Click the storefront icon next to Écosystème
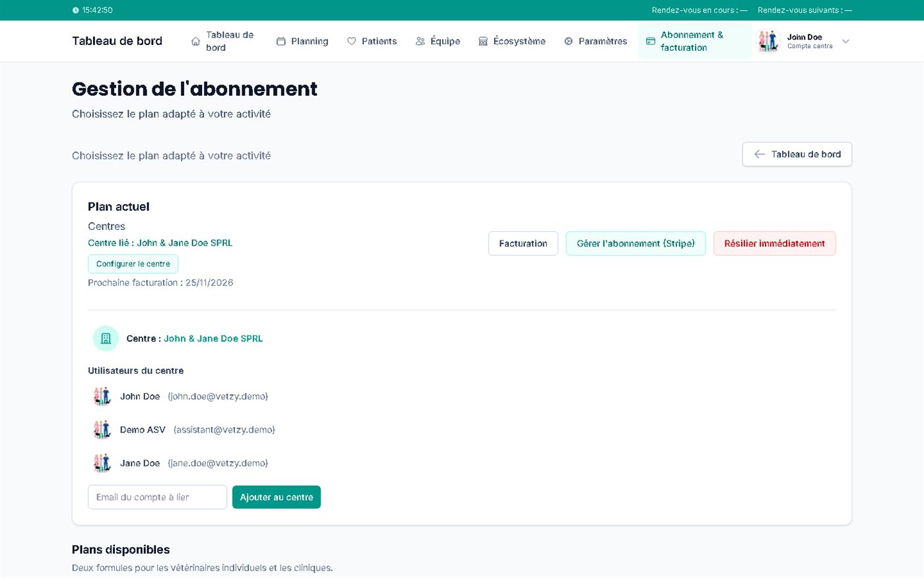Viewport: 924px width, 578px height. coord(483,41)
